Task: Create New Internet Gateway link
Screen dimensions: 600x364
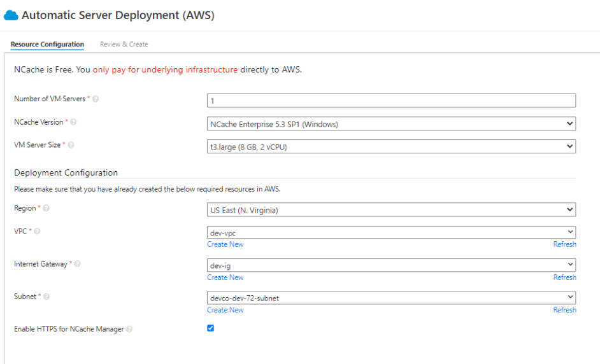Action: point(225,277)
